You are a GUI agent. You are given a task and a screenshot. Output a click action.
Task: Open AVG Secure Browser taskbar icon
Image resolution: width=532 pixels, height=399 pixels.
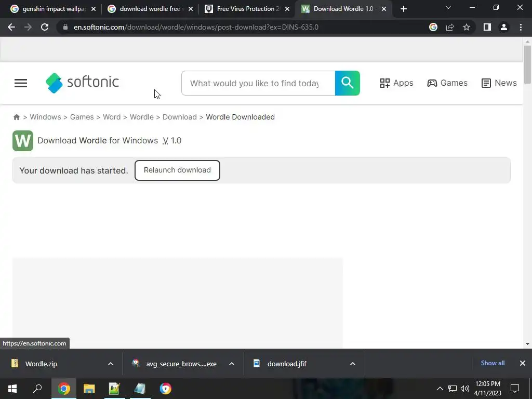pyautogui.click(x=166, y=389)
